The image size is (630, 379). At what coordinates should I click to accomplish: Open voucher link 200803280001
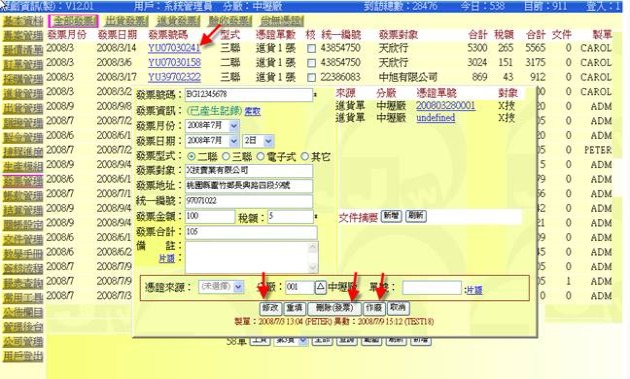(446, 106)
